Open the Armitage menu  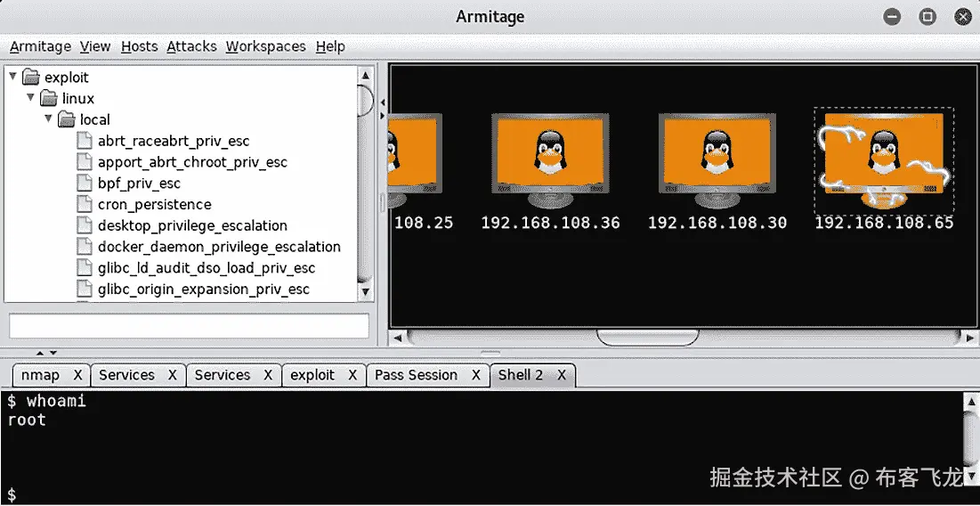(41, 46)
